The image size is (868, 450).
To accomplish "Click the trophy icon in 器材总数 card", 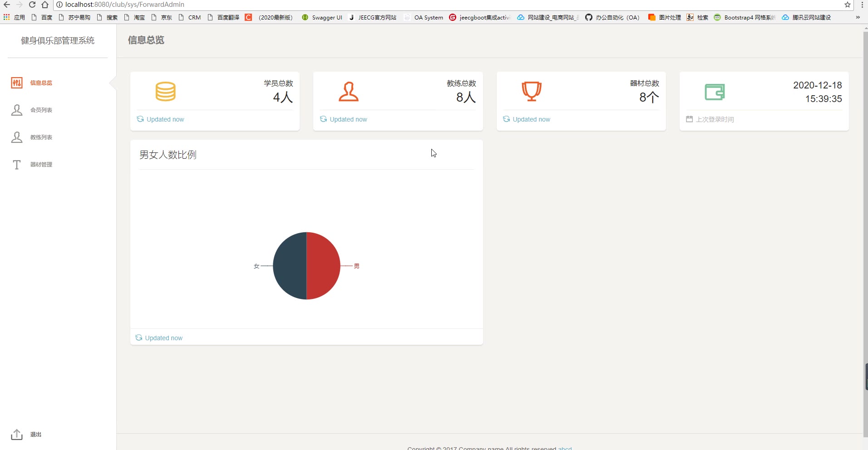I will (532, 91).
